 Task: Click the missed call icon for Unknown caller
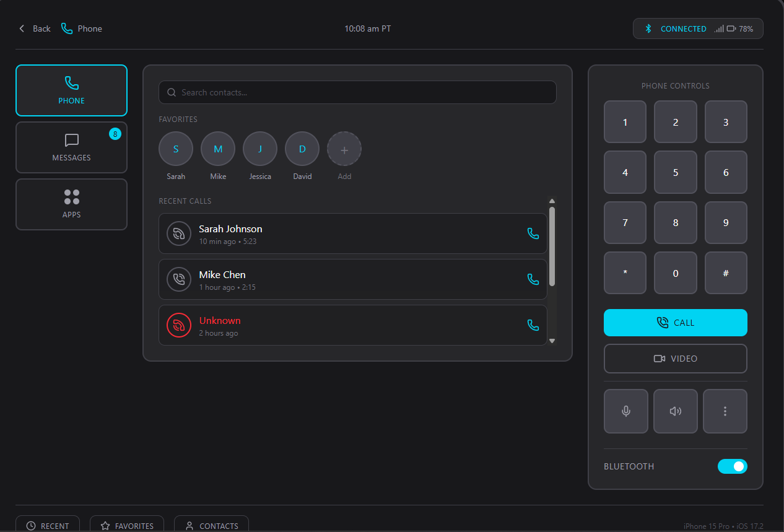(178, 325)
